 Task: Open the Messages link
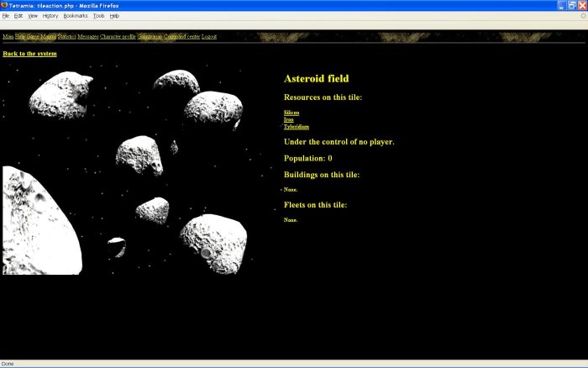[x=88, y=37]
